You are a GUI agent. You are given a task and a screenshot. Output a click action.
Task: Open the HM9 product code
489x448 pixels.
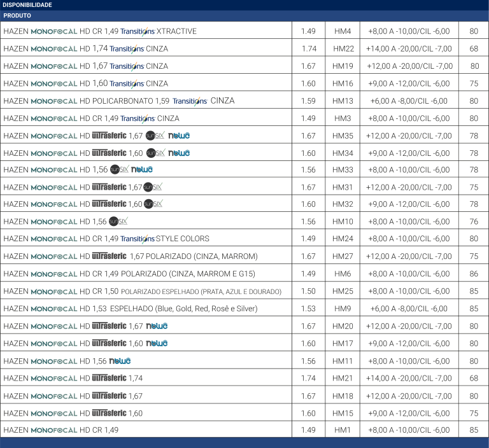tap(343, 309)
